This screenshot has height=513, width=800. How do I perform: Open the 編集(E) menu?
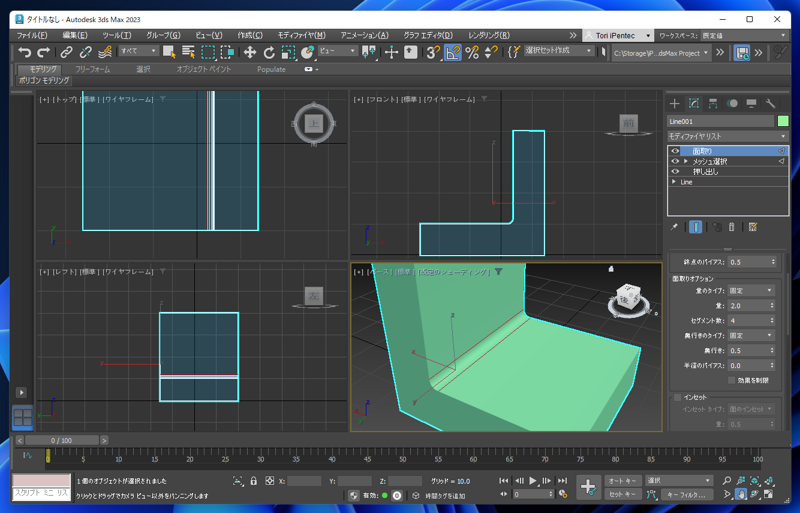click(x=75, y=35)
